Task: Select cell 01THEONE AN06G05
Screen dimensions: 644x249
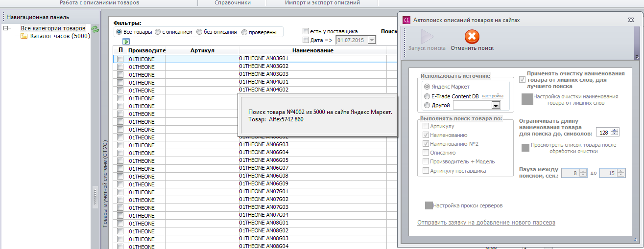Action: click(312, 160)
